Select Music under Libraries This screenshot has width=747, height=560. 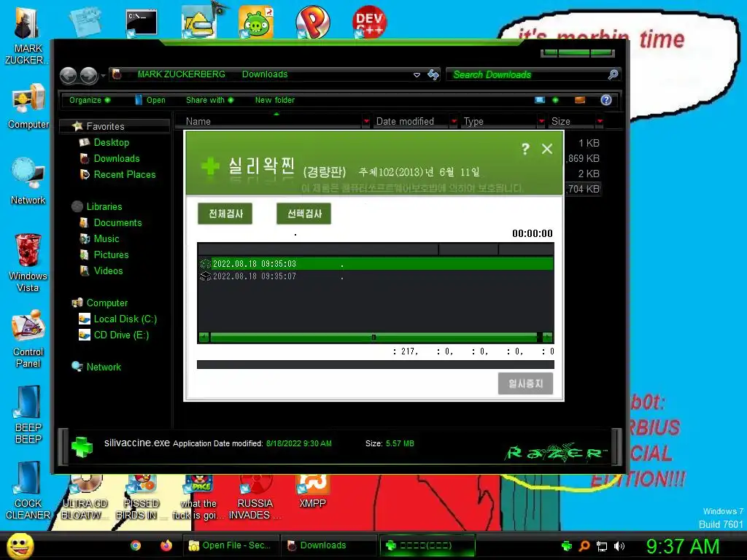pos(106,239)
